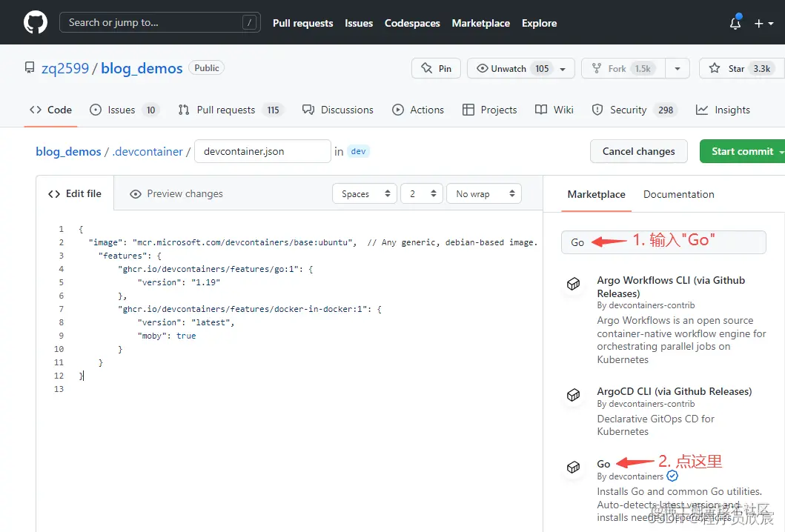The height and width of the screenshot is (532, 785).
Task: Switch to the Code tab
Action: (x=50, y=110)
